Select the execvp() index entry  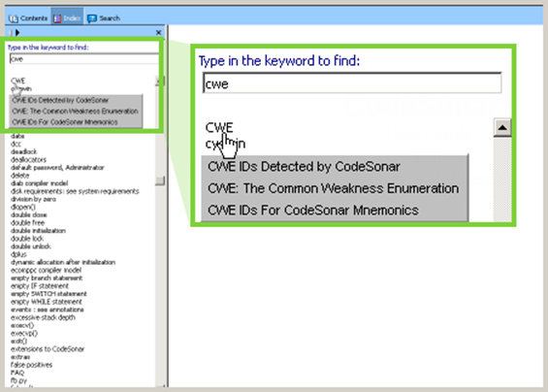[24, 333]
